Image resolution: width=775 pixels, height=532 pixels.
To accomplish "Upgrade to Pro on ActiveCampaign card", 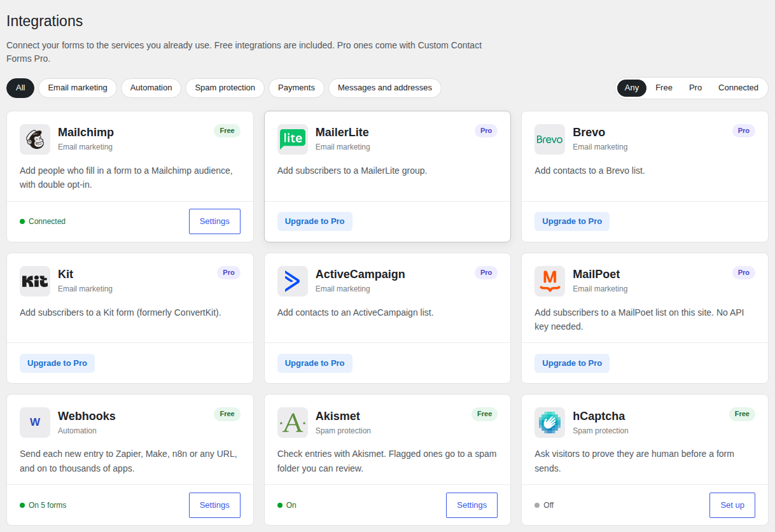I will pos(315,363).
